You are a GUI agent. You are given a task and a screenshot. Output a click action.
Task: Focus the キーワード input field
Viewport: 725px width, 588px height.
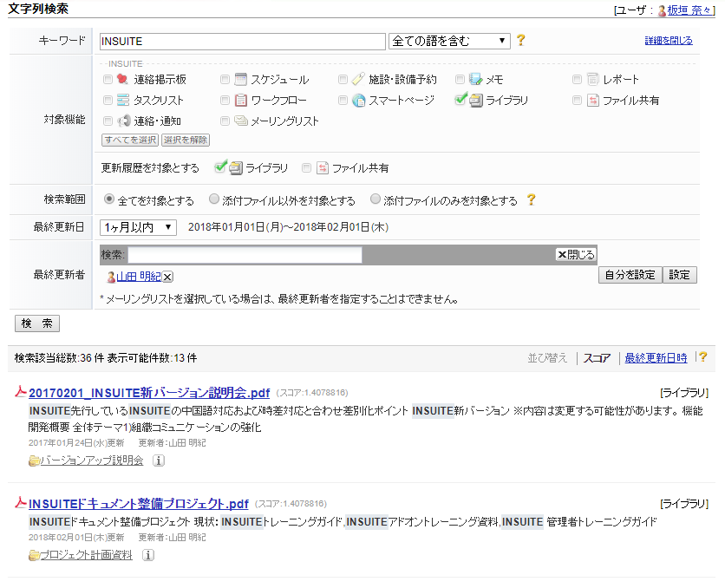click(243, 41)
